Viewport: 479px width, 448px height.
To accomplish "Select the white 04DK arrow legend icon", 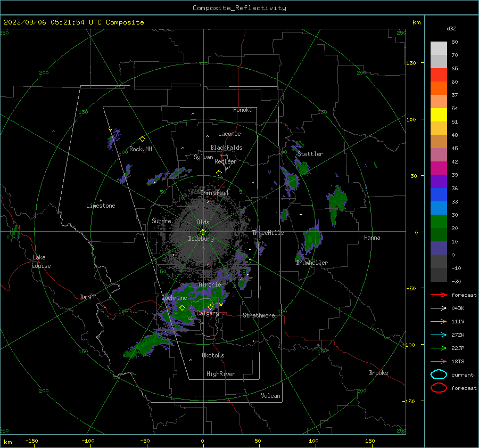I will 439,308.
